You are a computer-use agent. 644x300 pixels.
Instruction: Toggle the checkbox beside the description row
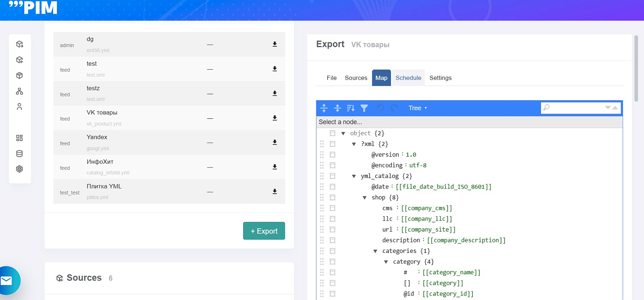click(332, 240)
